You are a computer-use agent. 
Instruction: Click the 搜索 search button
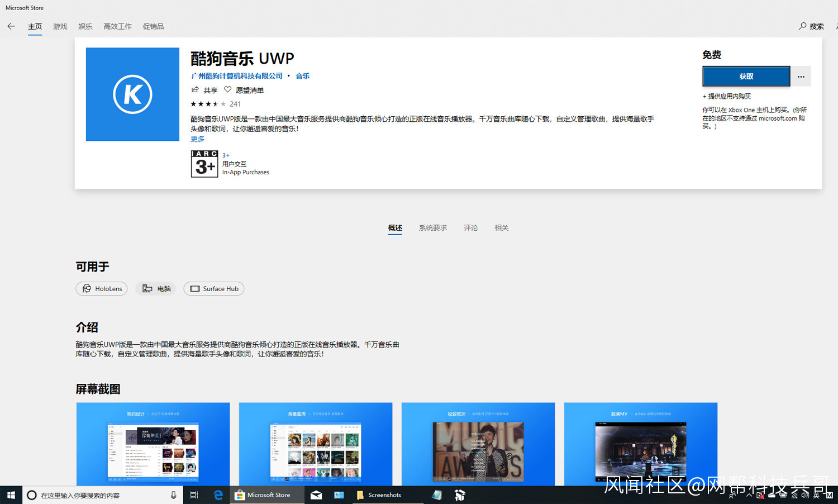(x=812, y=26)
